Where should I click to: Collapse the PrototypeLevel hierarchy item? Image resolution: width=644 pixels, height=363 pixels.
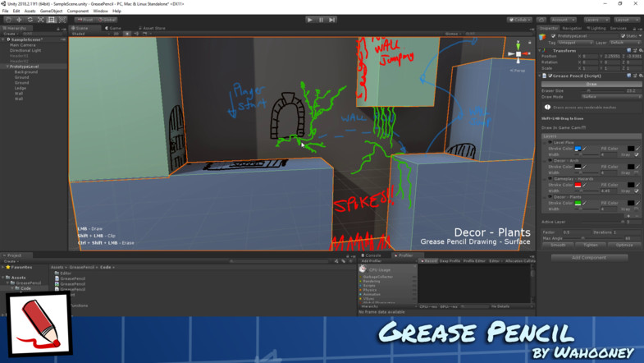pyautogui.click(x=7, y=67)
